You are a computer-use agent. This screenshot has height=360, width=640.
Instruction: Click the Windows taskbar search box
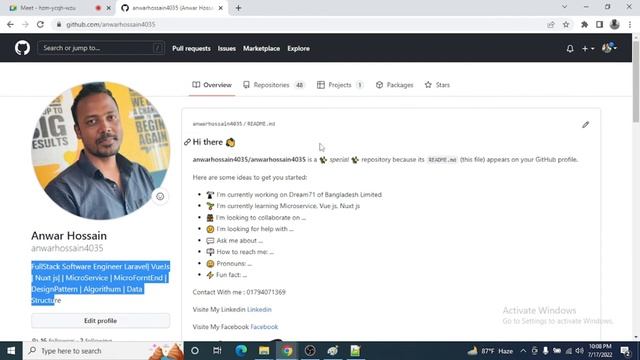coord(103,351)
